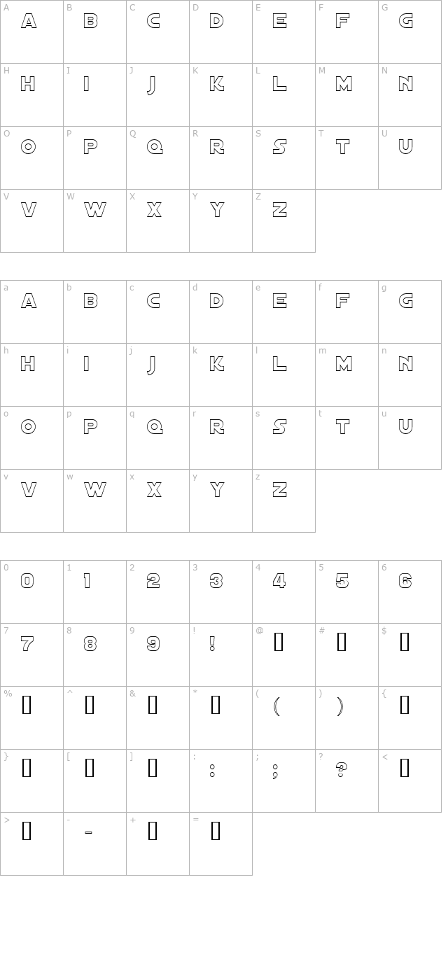
Task: Click the digit 0 glyph cell
Action: [x=31, y=591]
